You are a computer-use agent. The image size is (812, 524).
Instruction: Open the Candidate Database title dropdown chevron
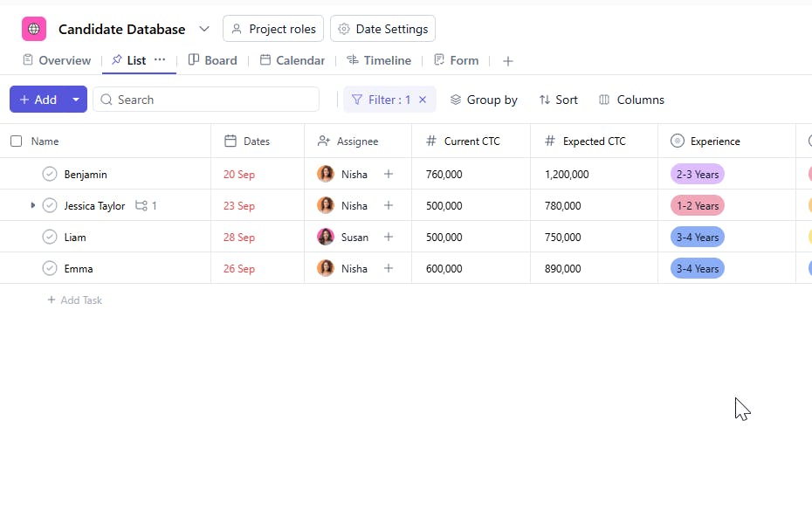[204, 29]
